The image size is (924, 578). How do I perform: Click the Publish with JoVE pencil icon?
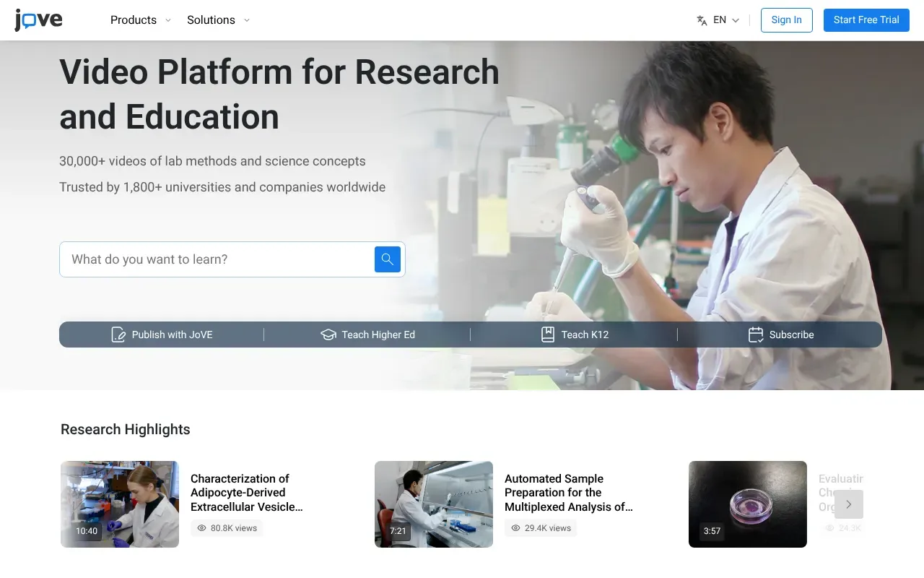118,335
